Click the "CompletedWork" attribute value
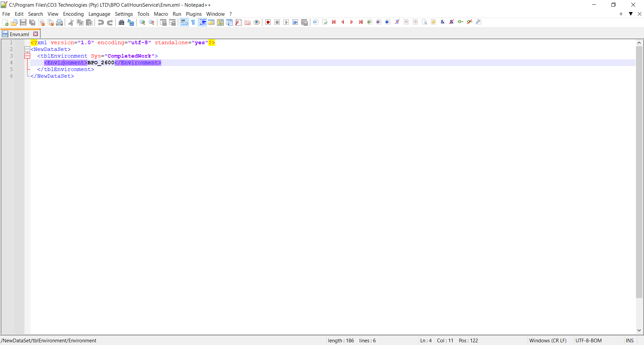Screen dimensions: 644x345 (x=129, y=56)
